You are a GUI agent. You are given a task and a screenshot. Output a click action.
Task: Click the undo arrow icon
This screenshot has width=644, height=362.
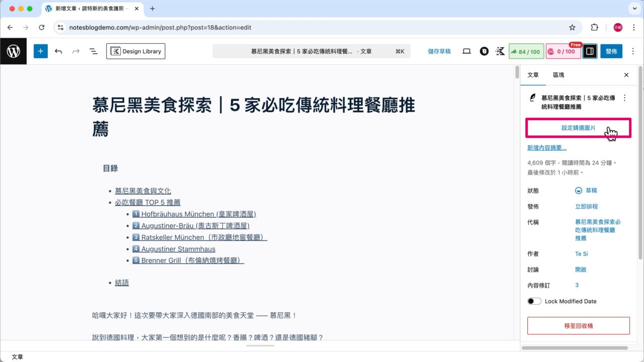tap(58, 51)
